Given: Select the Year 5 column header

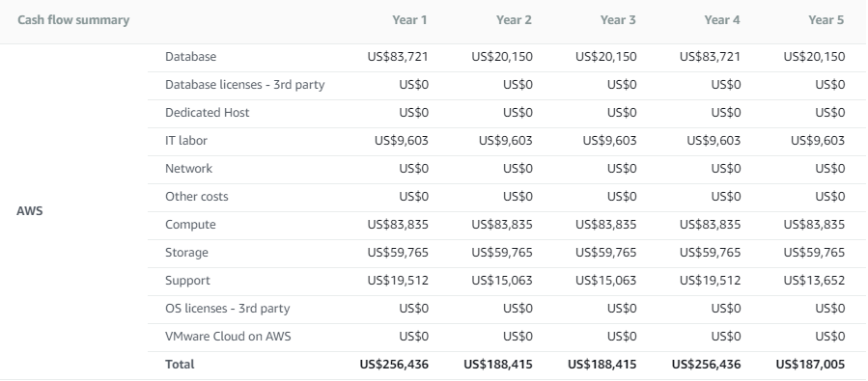Looking at the screenshot, I should 826,20.
